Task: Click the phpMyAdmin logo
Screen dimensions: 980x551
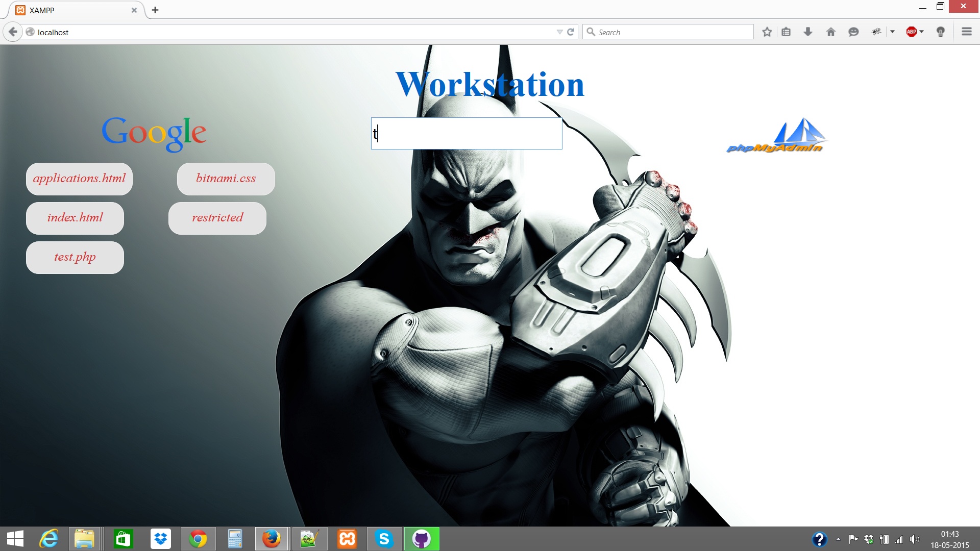Action: (x=776, y=136)
